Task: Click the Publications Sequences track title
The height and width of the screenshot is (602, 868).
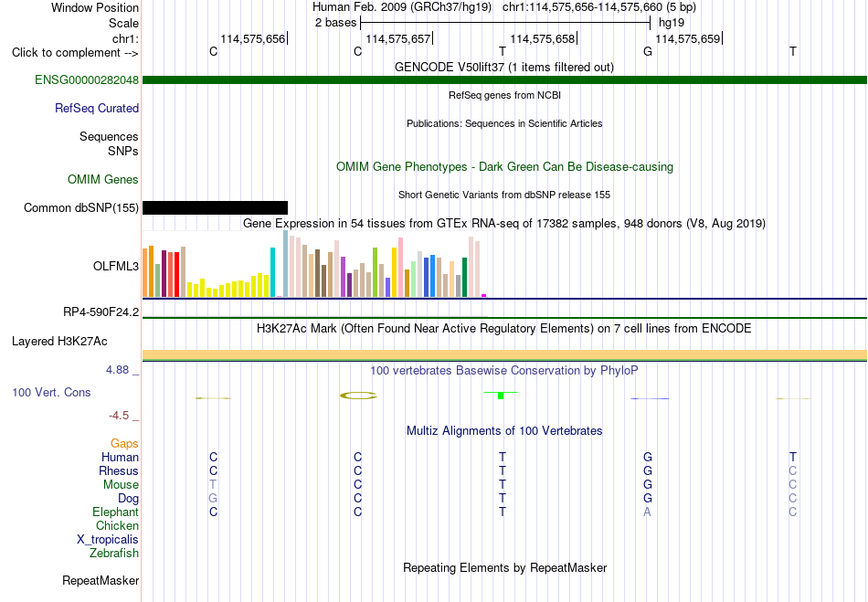Action: click(x=504, y=123)
